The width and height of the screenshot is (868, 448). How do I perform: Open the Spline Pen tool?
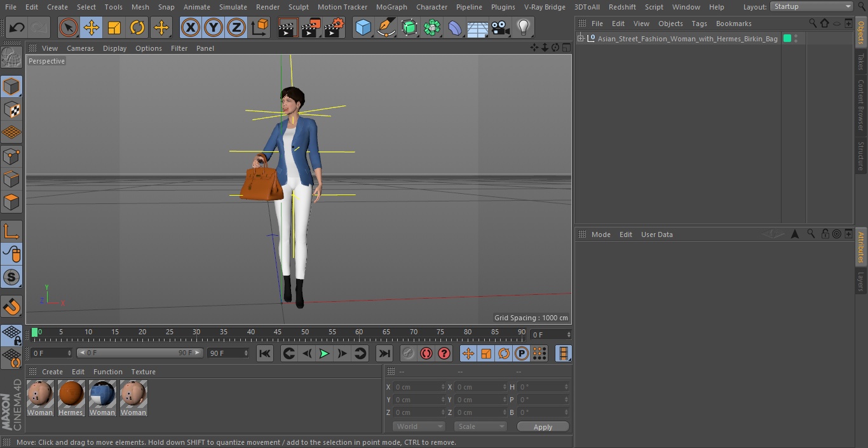(386, 27)
